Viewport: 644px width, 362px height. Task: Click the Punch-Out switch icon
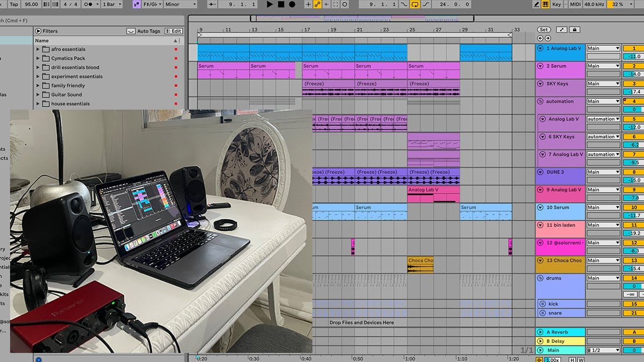pyautogui.click(x=426, y=4)
